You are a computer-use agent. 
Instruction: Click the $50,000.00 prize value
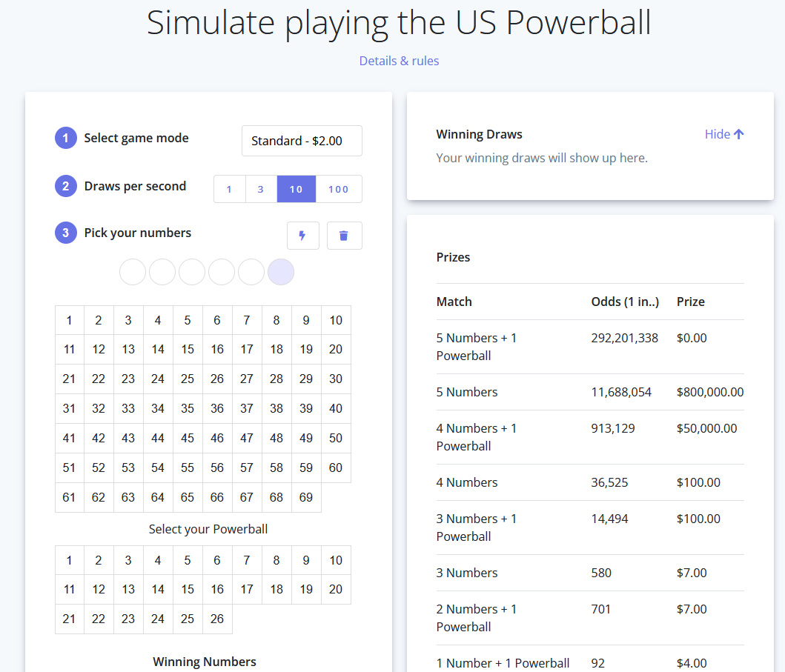[706, 428]
